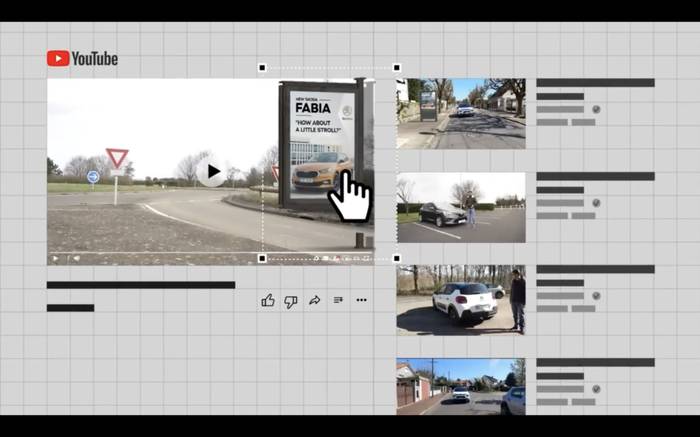Screen dimensions: 700x437
Task: Click the title bar of white hatchback video
Action: [x=596, y=269]
